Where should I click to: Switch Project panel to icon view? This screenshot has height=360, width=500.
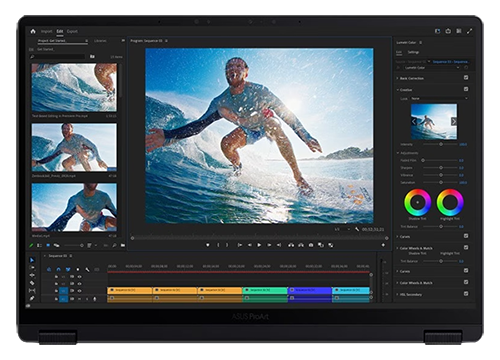click(48, 245)
